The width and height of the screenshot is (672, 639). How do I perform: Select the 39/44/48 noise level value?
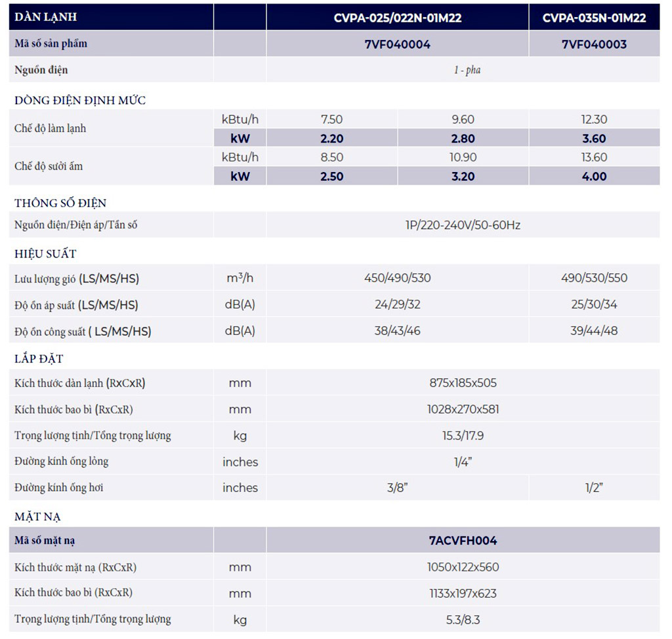[x=593, y=331]
